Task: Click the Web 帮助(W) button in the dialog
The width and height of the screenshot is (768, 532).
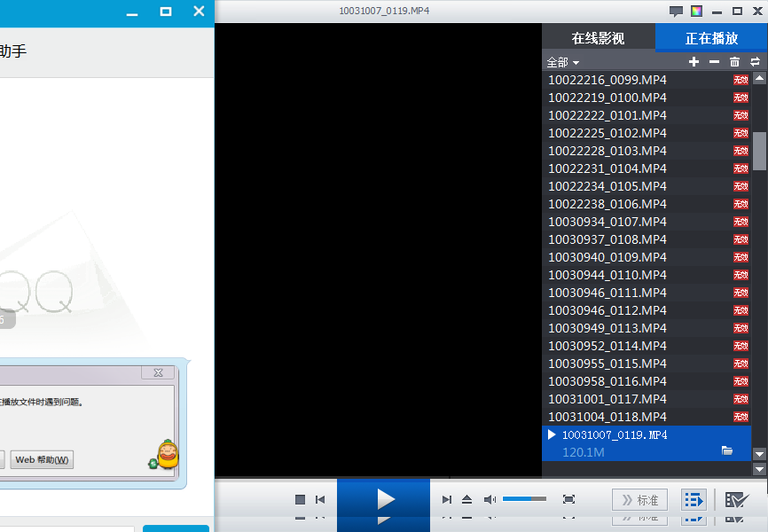Action: coord(42,459)
